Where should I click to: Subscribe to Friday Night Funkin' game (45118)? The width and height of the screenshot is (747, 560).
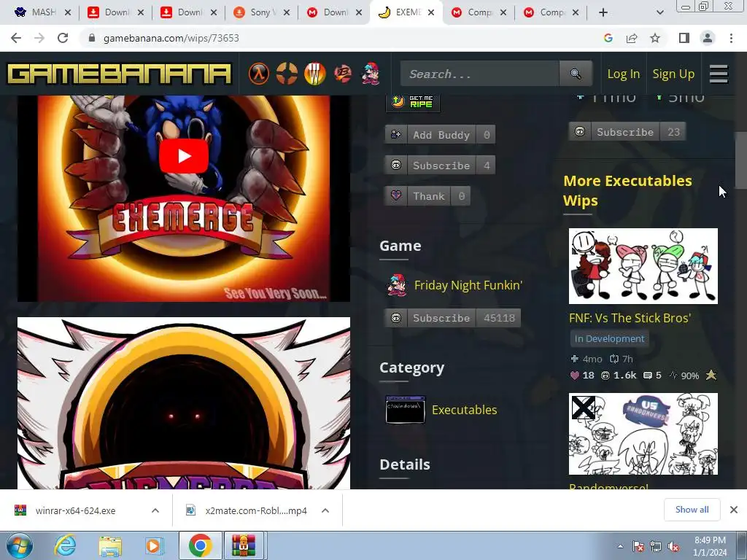tap(452, 318)
